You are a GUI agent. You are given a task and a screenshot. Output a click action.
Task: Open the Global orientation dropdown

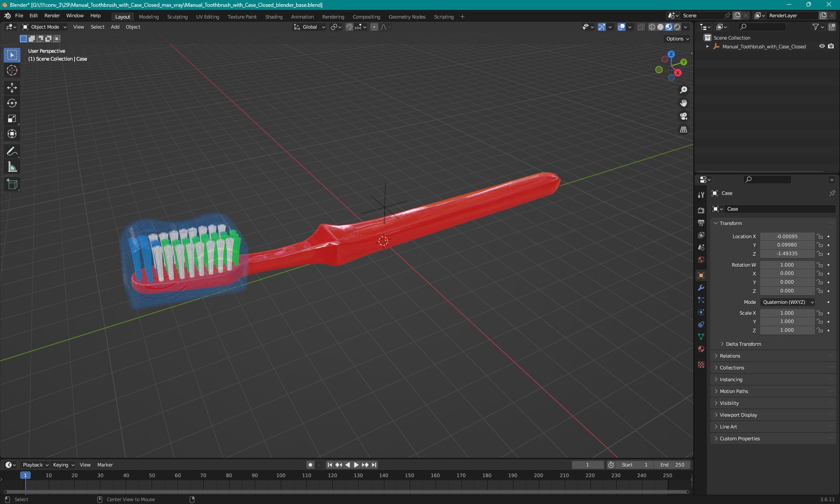pos(309,27)
